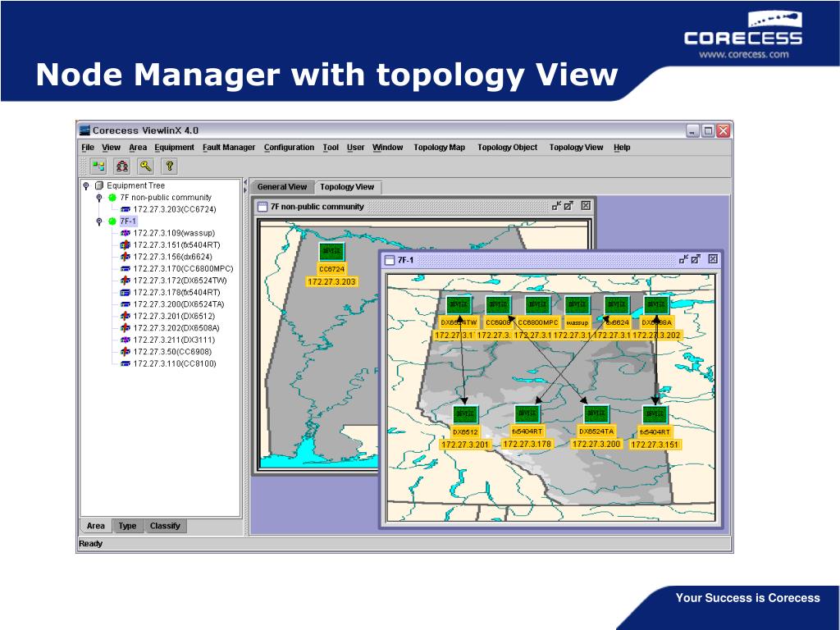
Task: Click the yellow key toolbar icon
Action: pyautogui.click(x=146, y=166)
